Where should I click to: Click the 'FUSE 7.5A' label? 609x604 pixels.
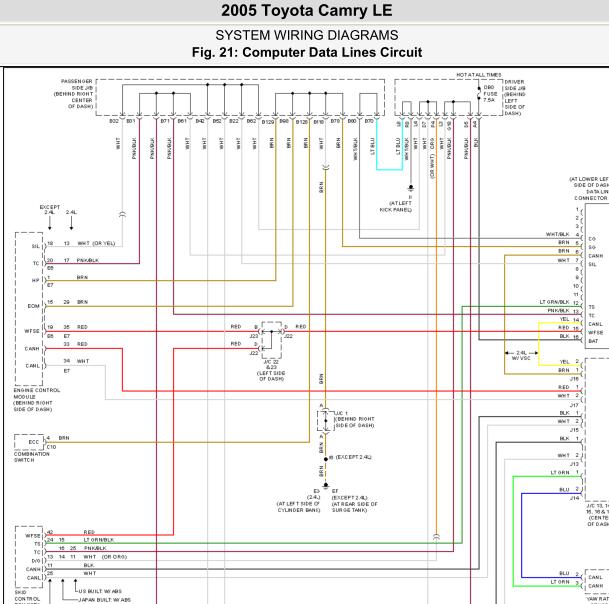[490, 97]
